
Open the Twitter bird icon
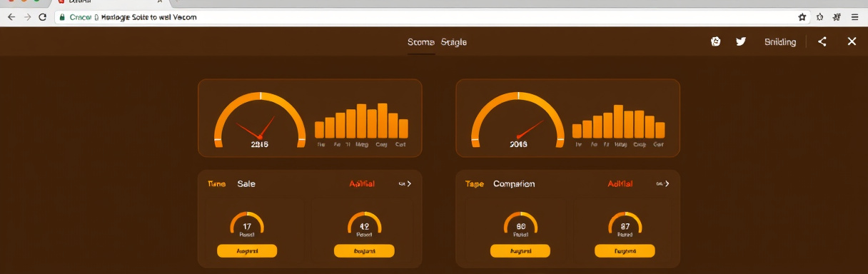(741, 41)
